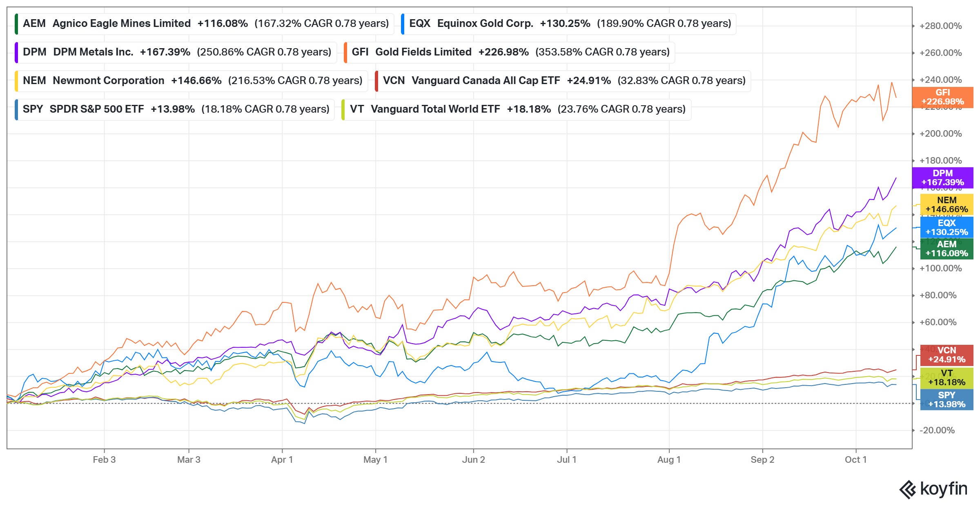Click the green AEM +116.08% axis tag
980x506 pixels.
(947, 249)
